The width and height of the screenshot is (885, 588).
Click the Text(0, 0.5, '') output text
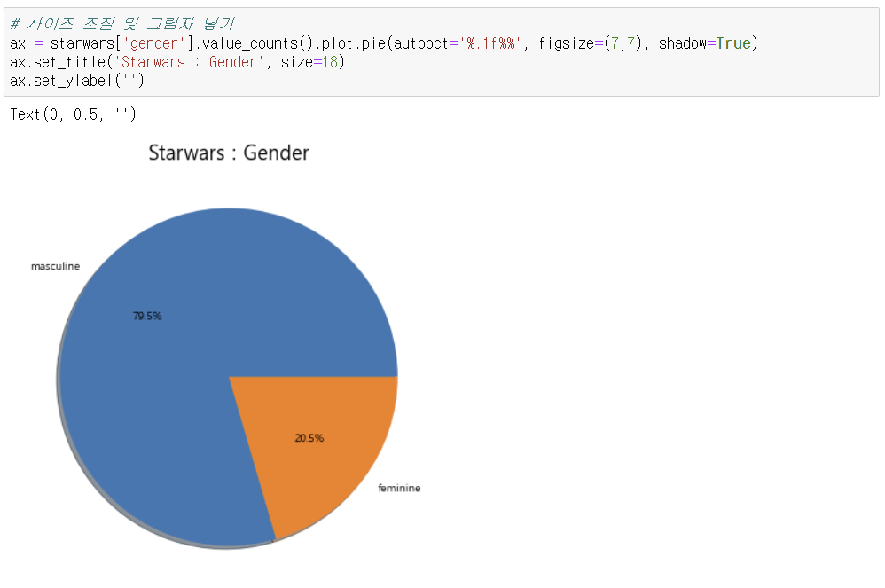coord(74,114)
